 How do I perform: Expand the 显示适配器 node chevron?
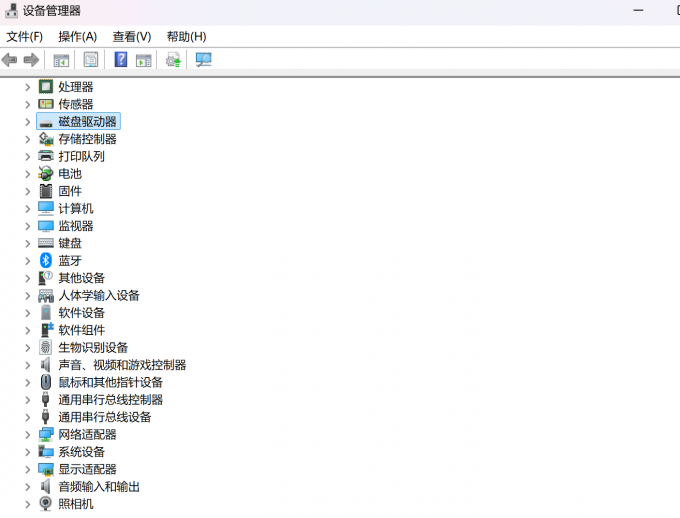tap(28, 469)
